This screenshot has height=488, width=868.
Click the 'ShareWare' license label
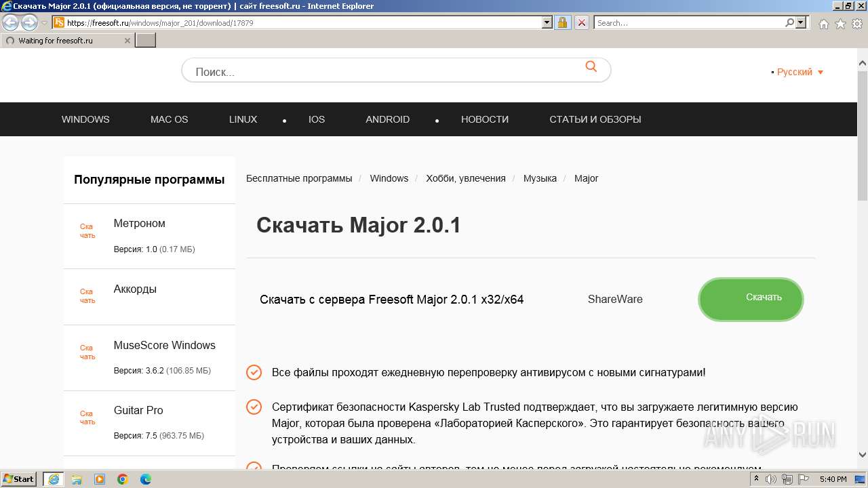(x=615, y=300)
